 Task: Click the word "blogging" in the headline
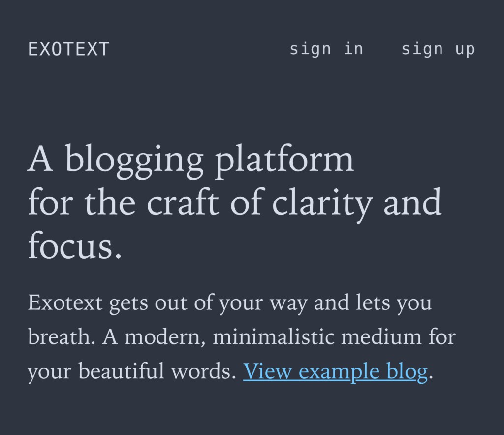[x=134, y=160]
